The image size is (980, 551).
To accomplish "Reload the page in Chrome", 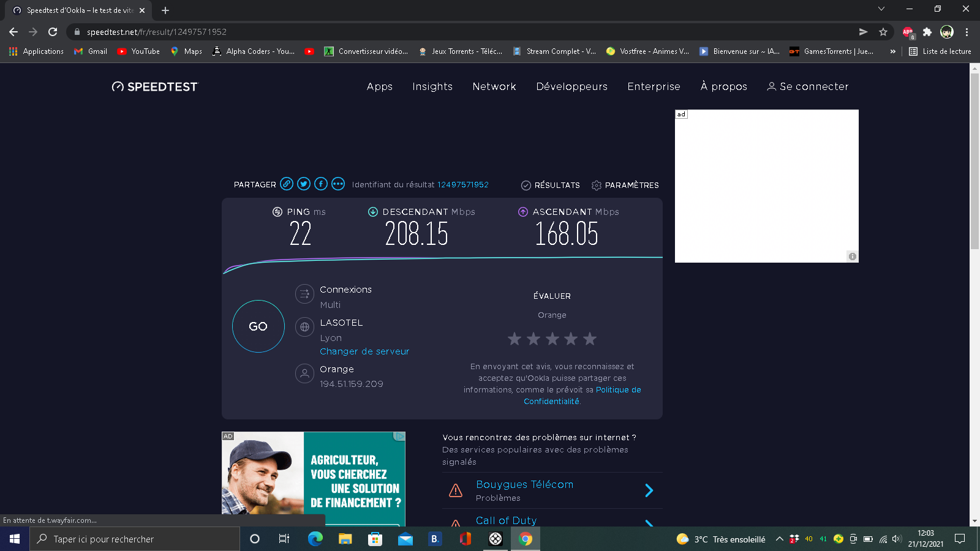I will [53, 32].
